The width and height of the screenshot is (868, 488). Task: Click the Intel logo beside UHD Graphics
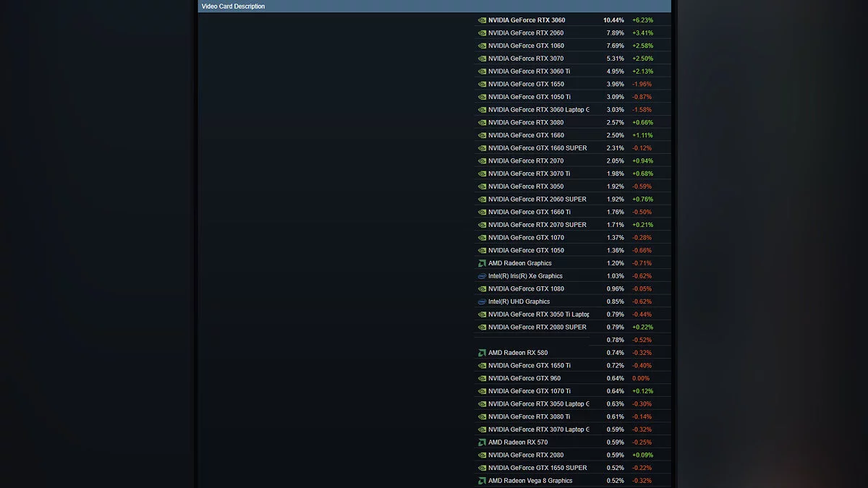point(482,301)
